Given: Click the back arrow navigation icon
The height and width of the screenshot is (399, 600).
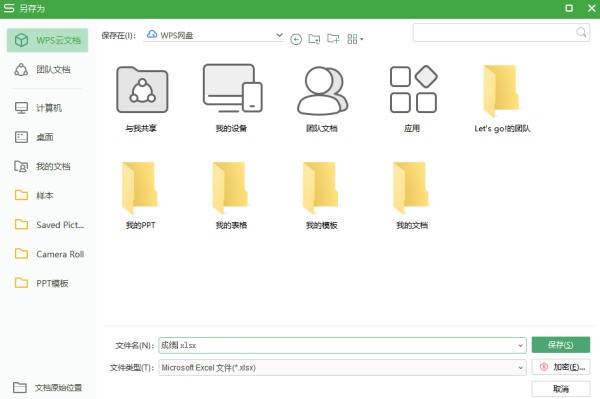Looking at the screenshot, I should 296,39.
